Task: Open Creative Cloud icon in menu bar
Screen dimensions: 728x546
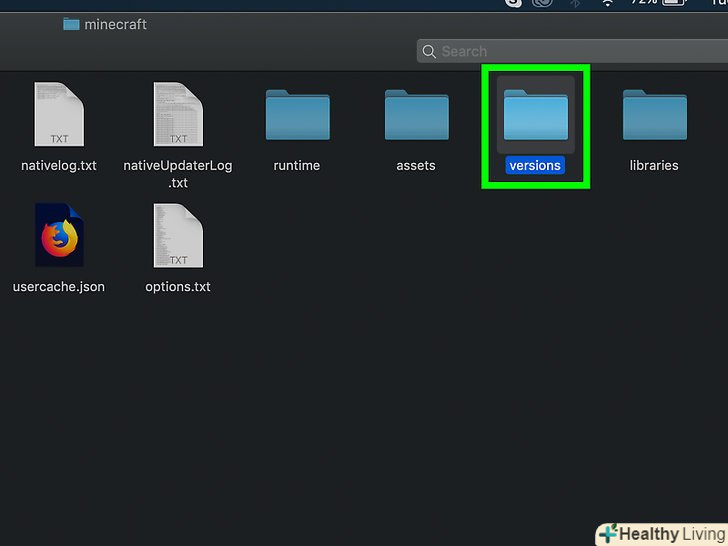Action: point(542,3)
